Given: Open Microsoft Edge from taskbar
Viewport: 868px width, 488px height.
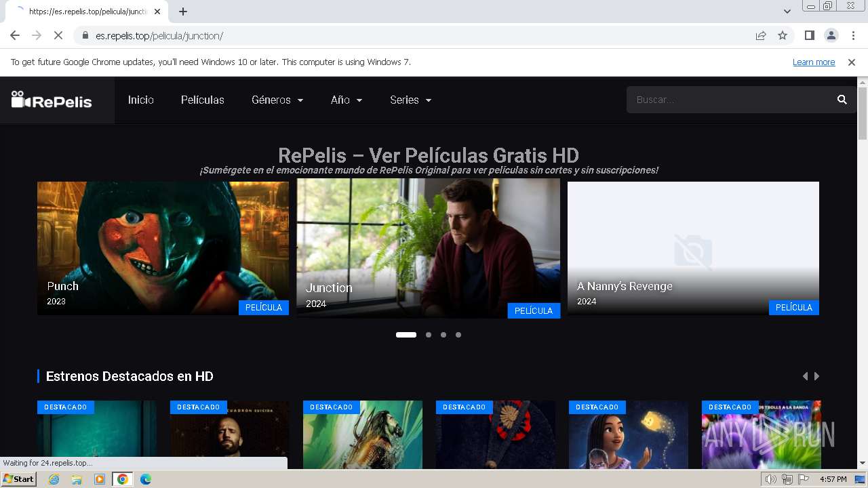Looking at the screenshot, I should click(x=146, y=479).
